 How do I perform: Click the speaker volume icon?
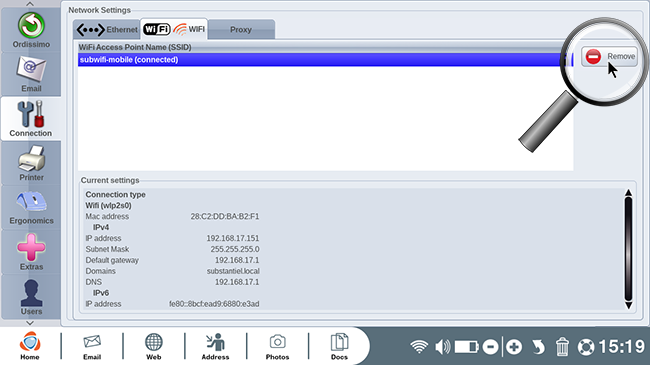click(x=443, y=347)
